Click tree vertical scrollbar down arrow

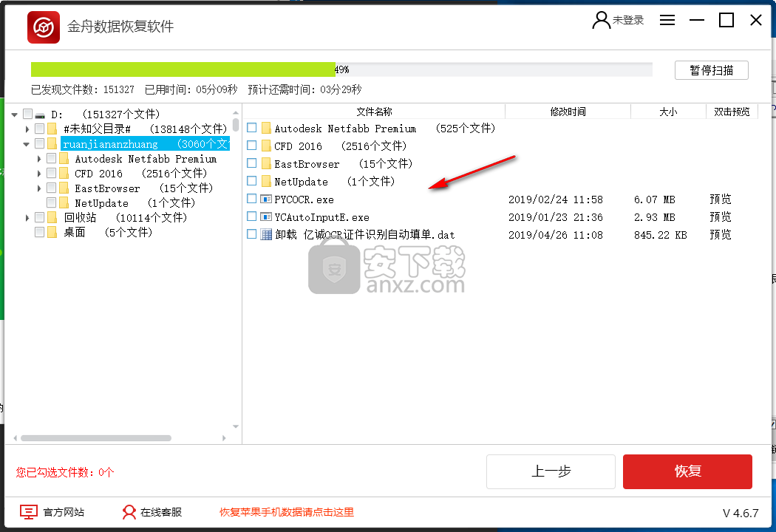[236, 426]
